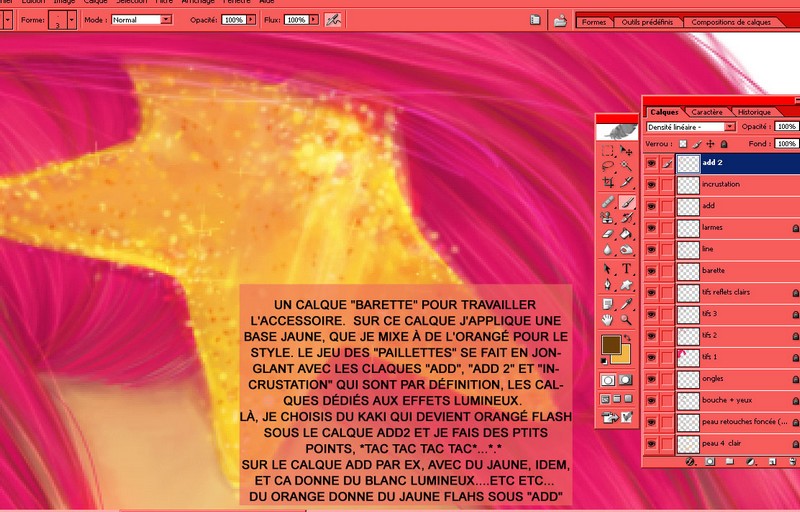Switch to Standard editing mode
800x512 pixels.
(608, 380)
